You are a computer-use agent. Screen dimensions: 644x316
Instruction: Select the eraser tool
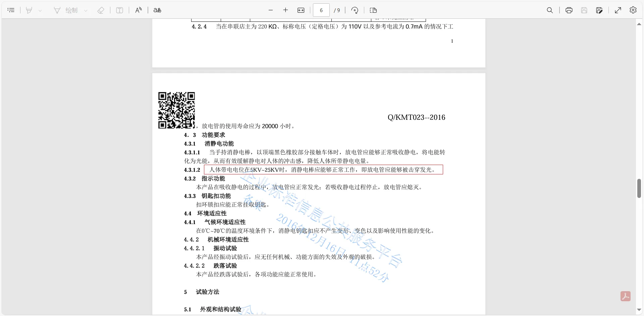101,10
